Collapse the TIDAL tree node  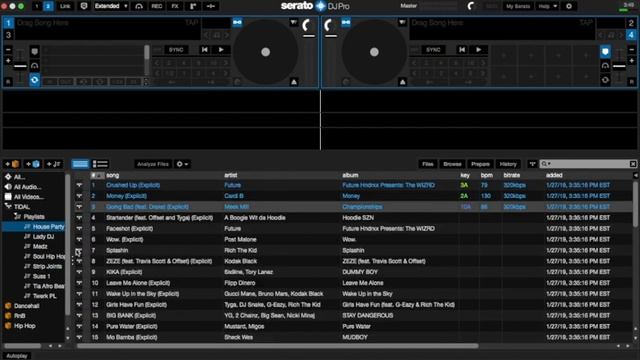click(8, 207)
